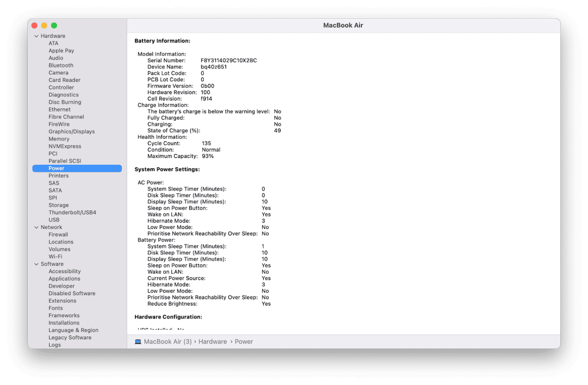Select Memory in the sidebar
Screen dimensions: 588x385
pos(59,139)
